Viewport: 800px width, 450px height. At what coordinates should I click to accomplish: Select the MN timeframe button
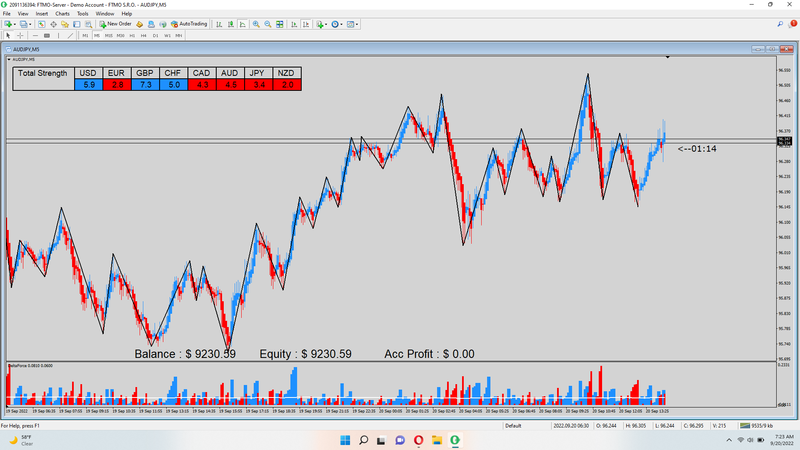pos(179,36)
